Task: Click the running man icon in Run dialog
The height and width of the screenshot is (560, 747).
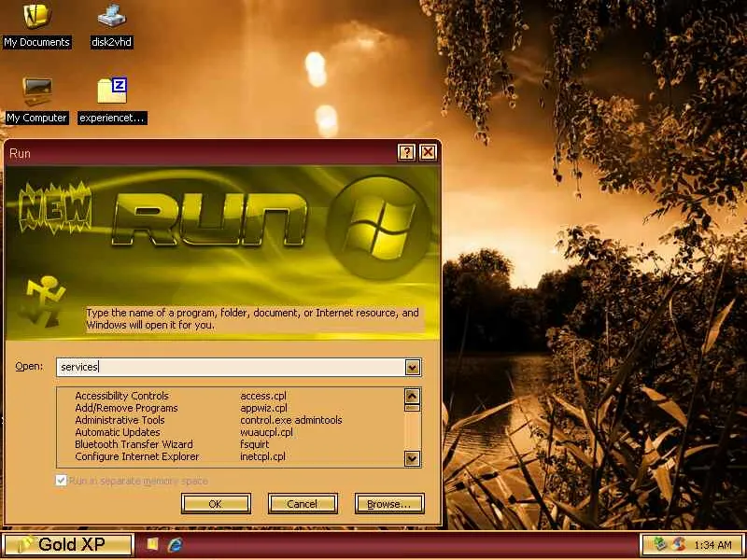Action: (x=42, y=301)
